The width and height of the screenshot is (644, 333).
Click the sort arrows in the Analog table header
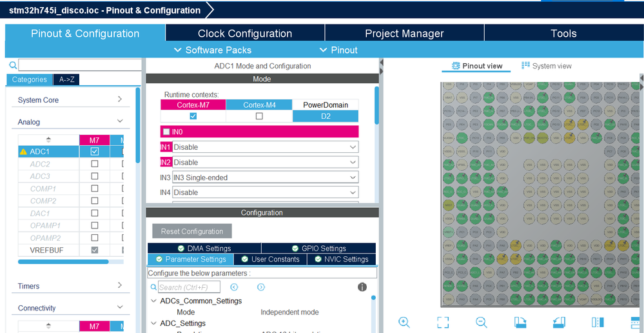click(x=48, y=140)
